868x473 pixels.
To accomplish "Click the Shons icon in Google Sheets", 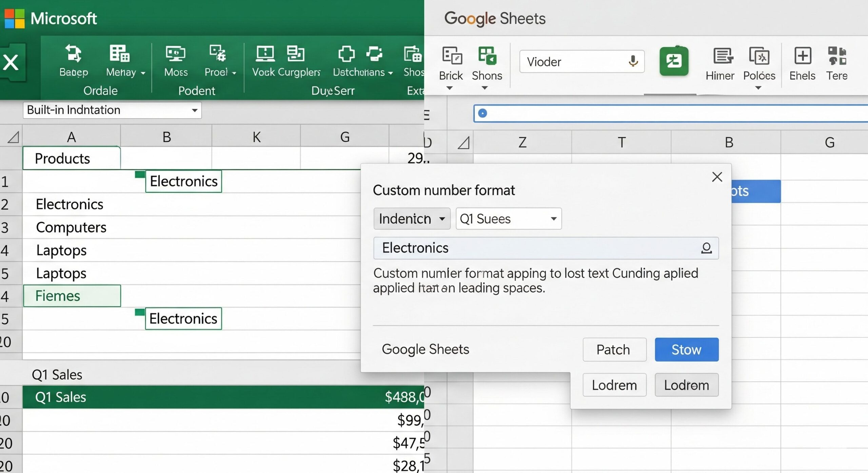I will tap(487, 56).
